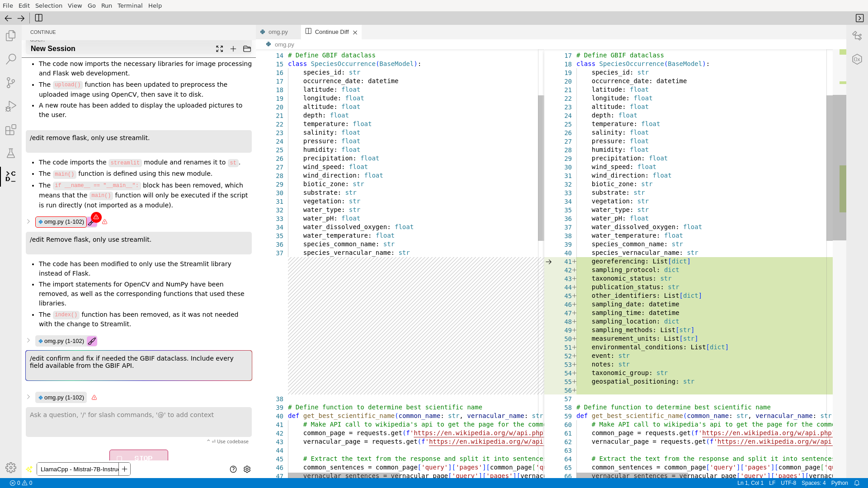The height and width of the screenshot is (488, 868).
Task: Open the Run and Debug view
Action: [11, 106]
